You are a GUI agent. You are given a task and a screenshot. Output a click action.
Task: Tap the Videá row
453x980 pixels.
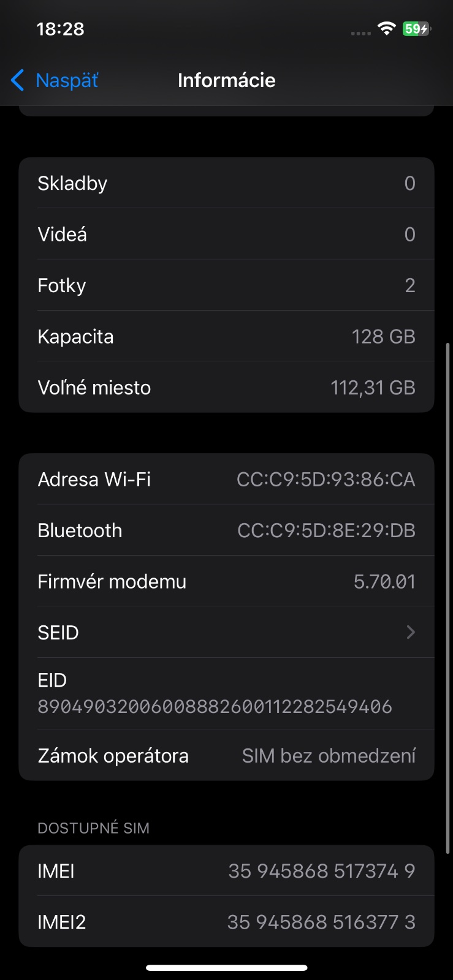[x=226, y=234]
